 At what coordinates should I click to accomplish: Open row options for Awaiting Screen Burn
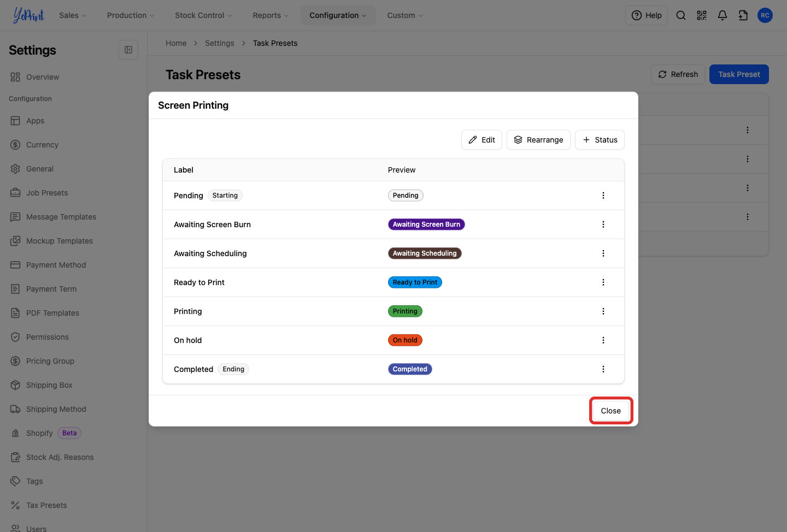tap(603, 224)
